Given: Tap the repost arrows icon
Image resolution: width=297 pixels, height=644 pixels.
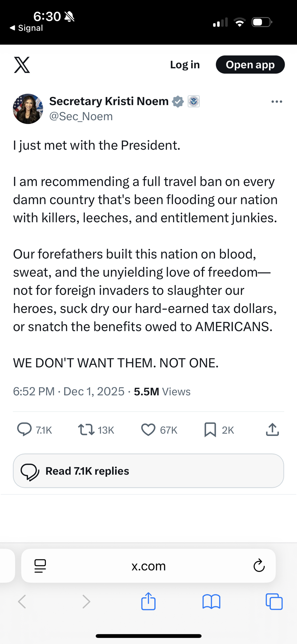Looking at the screenshot, I should click(x=86, y=430).
